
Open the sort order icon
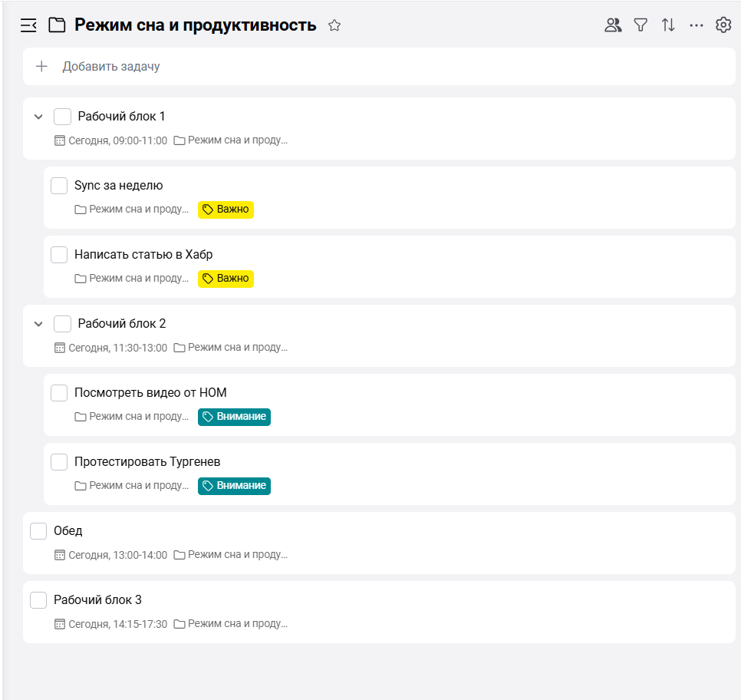(668, 25)
